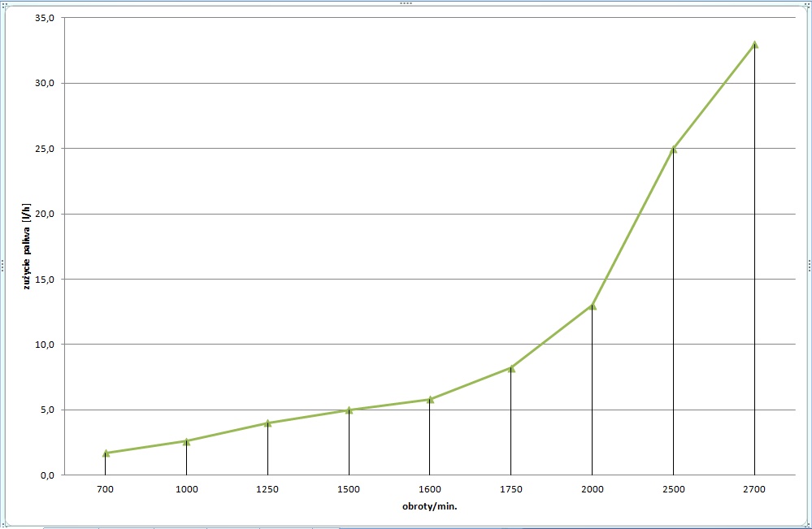Select the data marker at 1750 obroty/min

(511, 368)
